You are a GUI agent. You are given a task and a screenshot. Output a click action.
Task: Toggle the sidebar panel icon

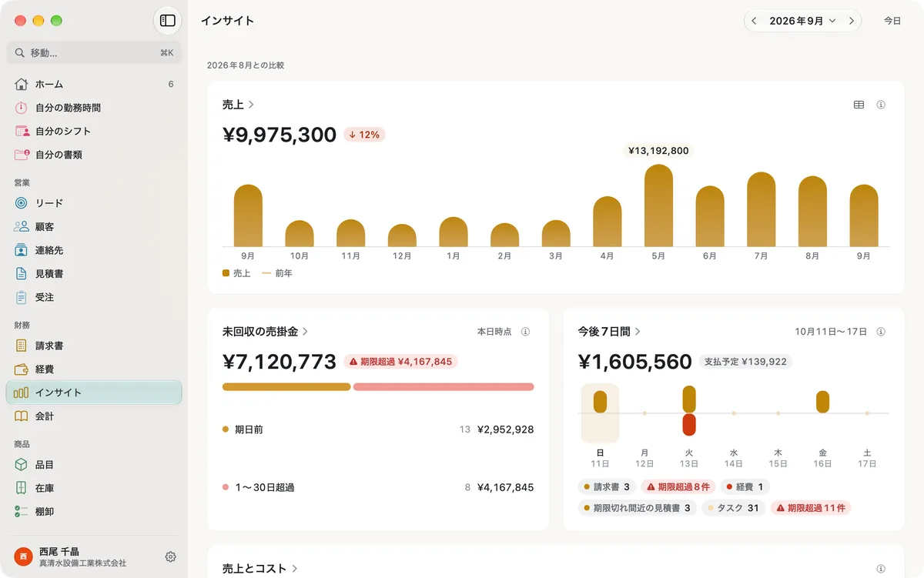[x=168, y=21]
